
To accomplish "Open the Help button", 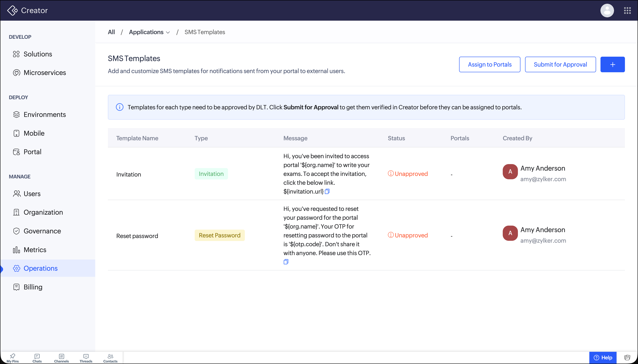I will [603, 357].
